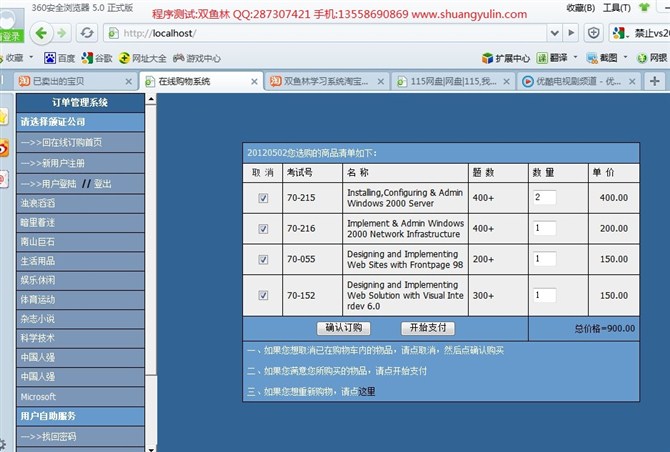Screen dimensions: 670x452
Task: Click sidebar scrollbar up arrow
Action: point(151,100)
